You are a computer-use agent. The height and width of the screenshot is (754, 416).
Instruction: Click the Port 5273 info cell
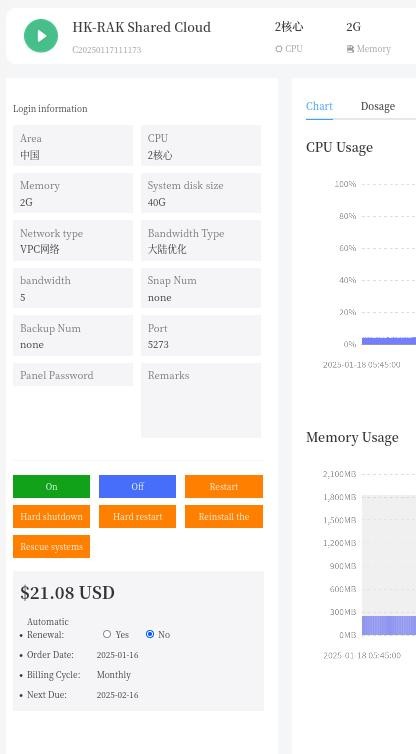[201, 336]
